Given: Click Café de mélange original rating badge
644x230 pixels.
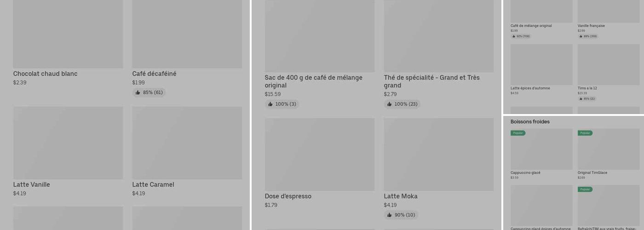Looking at the screenshot, I should coord(521,36).
